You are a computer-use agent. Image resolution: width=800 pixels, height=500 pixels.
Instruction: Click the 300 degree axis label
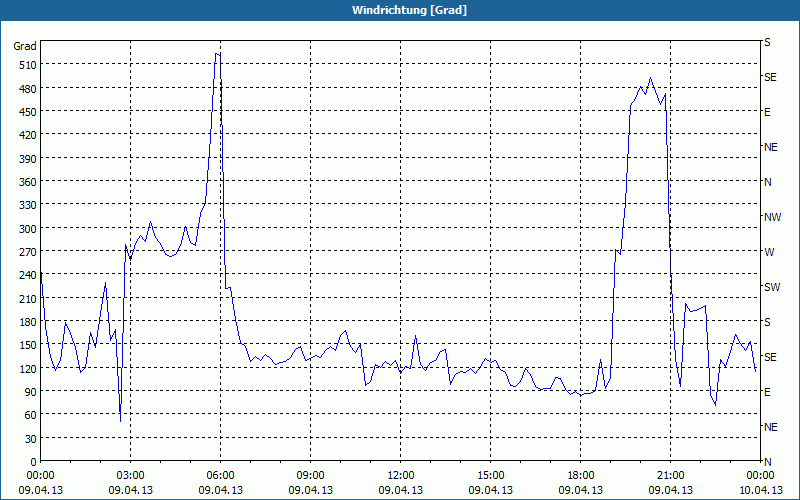point(28,229)
